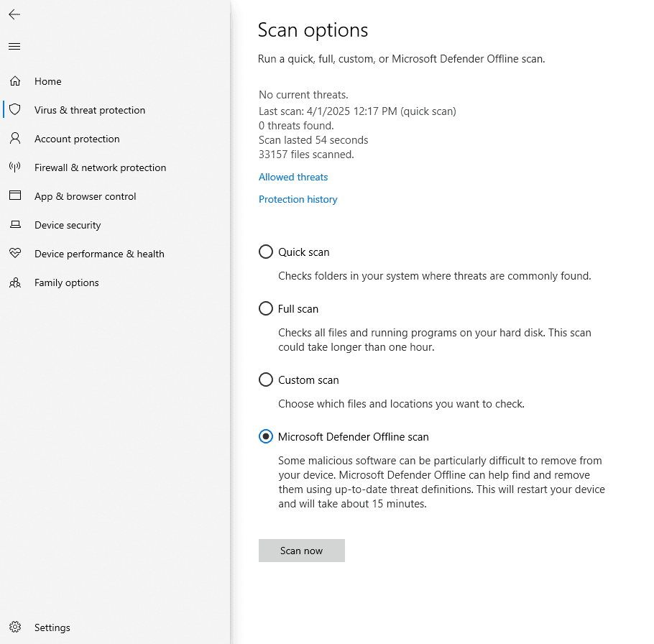Click the '33157 files scanned.' text
654x644 pixels.
coord(306,155)
